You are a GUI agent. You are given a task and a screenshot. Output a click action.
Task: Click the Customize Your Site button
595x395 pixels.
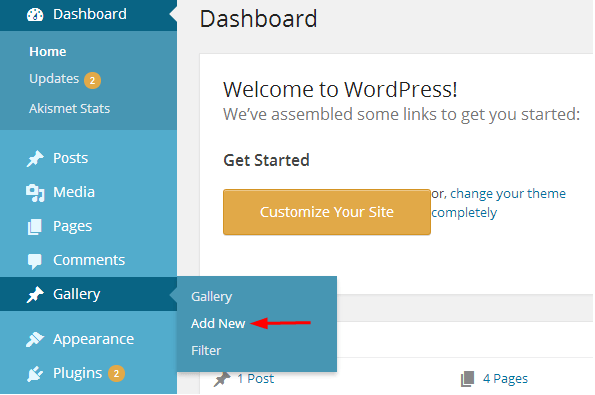(327, 212)
